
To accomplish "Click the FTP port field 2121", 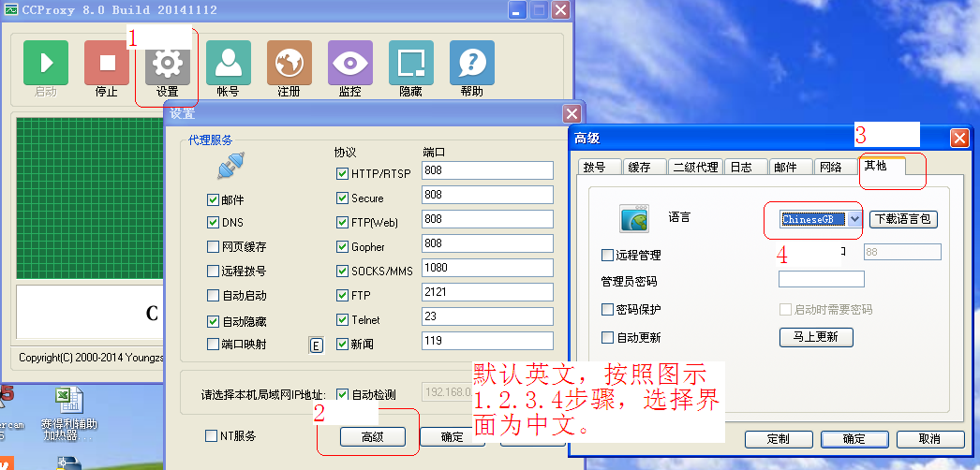I will click(x=487, y=292).
